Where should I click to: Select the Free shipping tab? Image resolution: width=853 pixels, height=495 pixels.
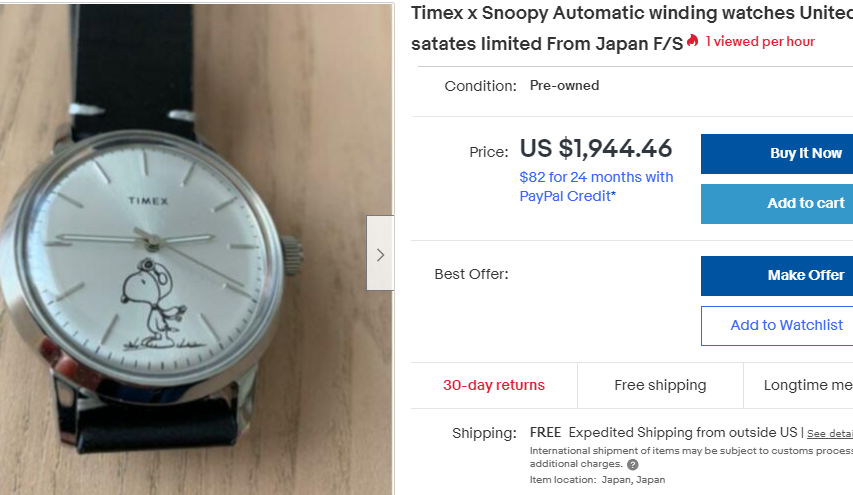tap(660, 385)
